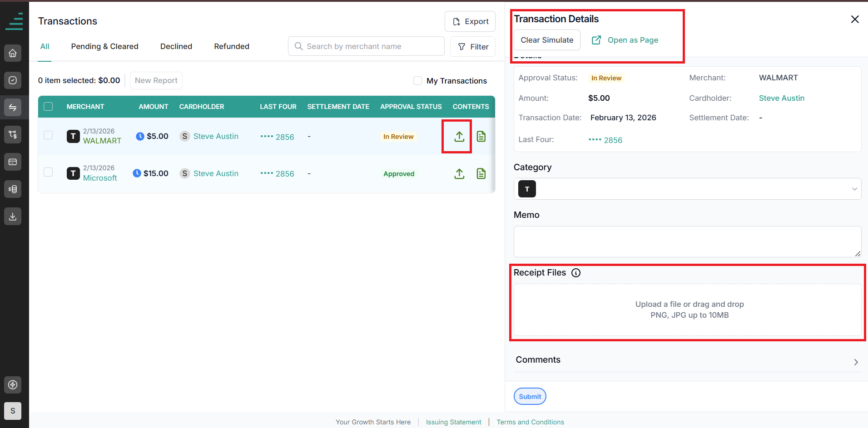Open the download icon in sidebar
The height and width of the screenshot is (428, 868).
coord(13,216)
